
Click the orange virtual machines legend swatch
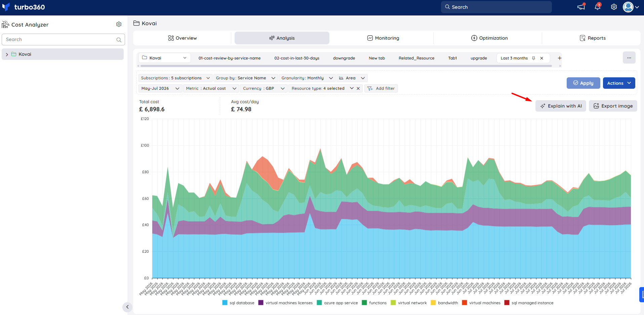click(465, 303)
